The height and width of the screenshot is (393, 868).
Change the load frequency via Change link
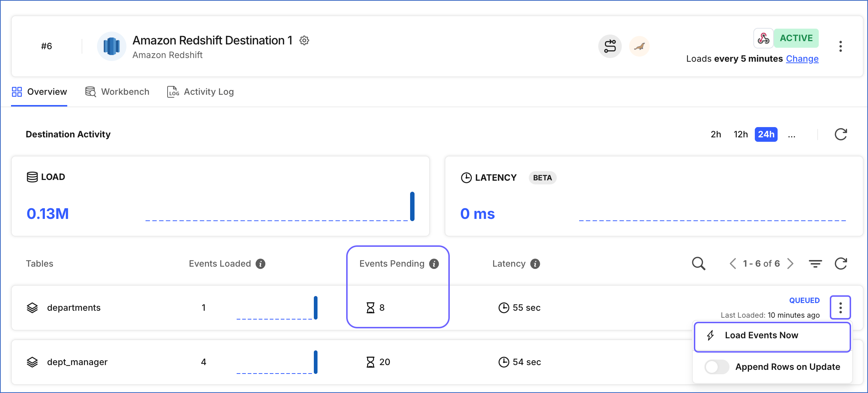802,59
